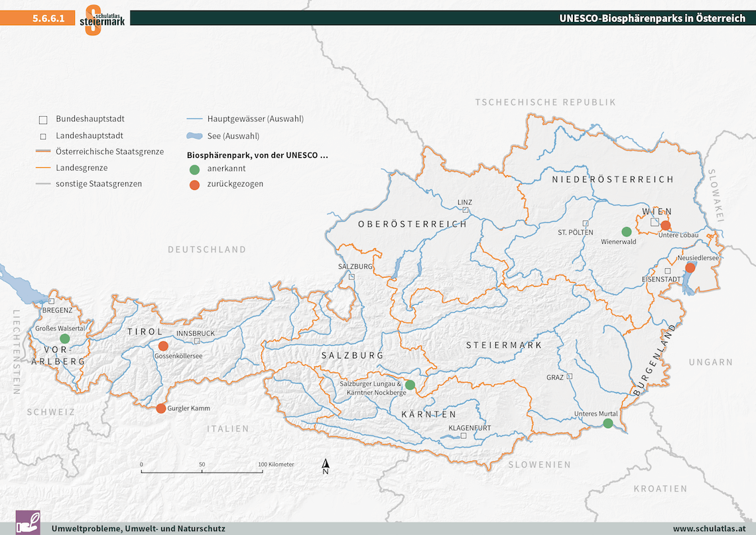Expand the Österreichische Staatsgrenze legend entry

point(43,151)
